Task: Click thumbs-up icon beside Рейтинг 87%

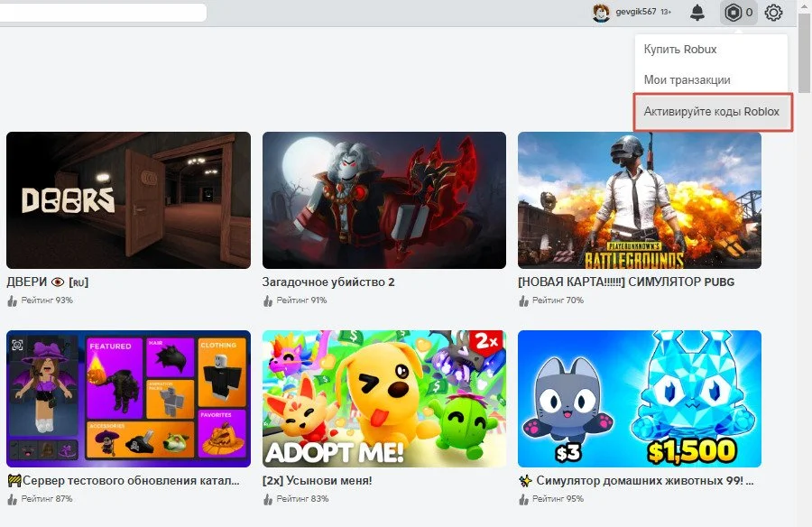Action: click(x=13, y=499)
